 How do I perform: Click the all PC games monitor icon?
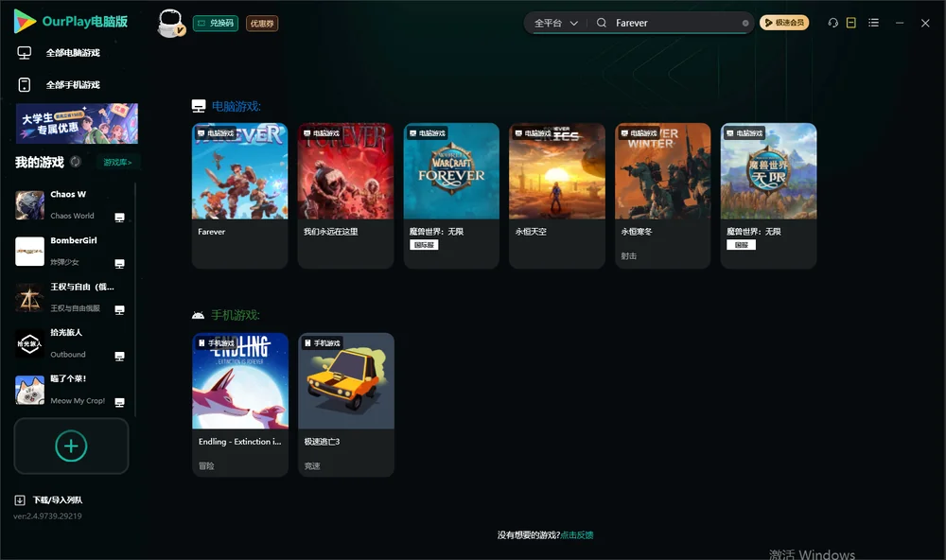(x=25, y=53)
